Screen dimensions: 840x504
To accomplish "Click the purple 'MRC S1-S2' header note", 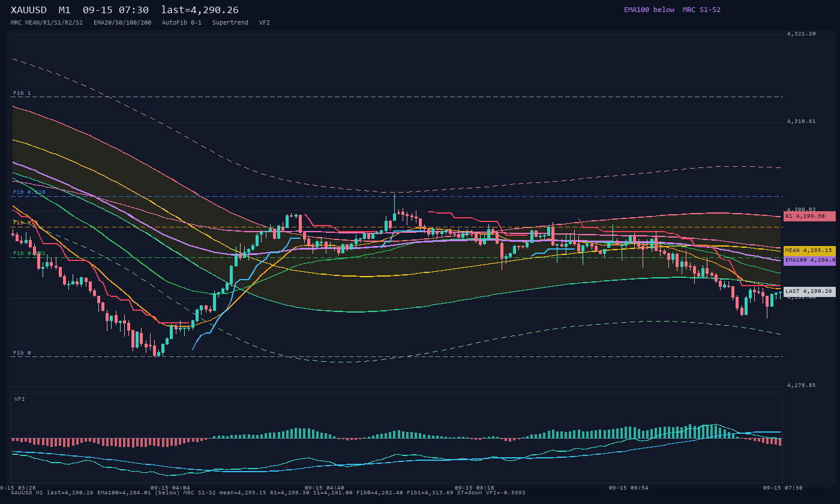I will point(701,10).
